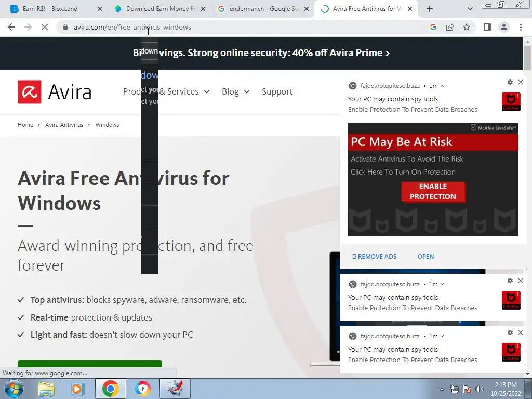The image size is (532, 399).
Task: Dismiss the third spy tools notification
Action: click(521, 332)
